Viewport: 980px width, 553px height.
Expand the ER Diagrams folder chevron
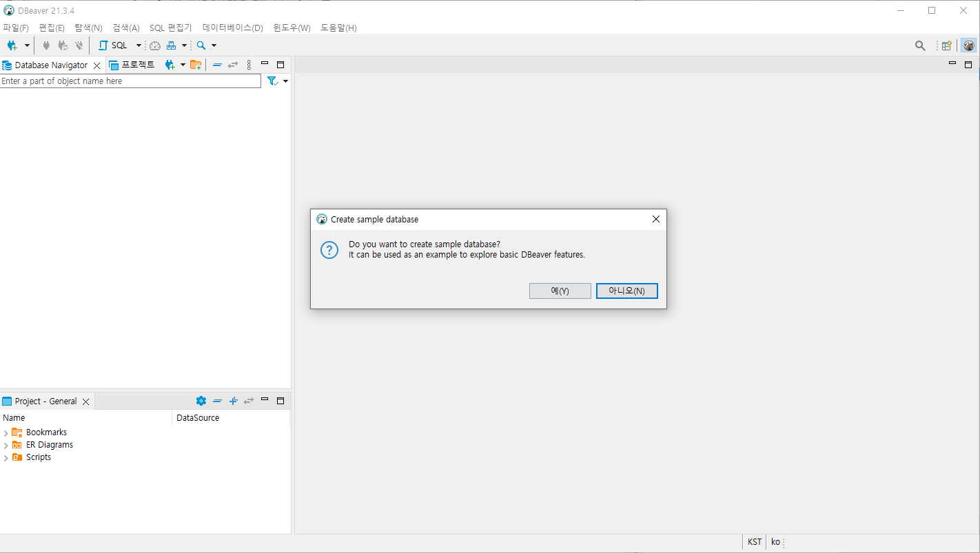(x=6, y=446)
